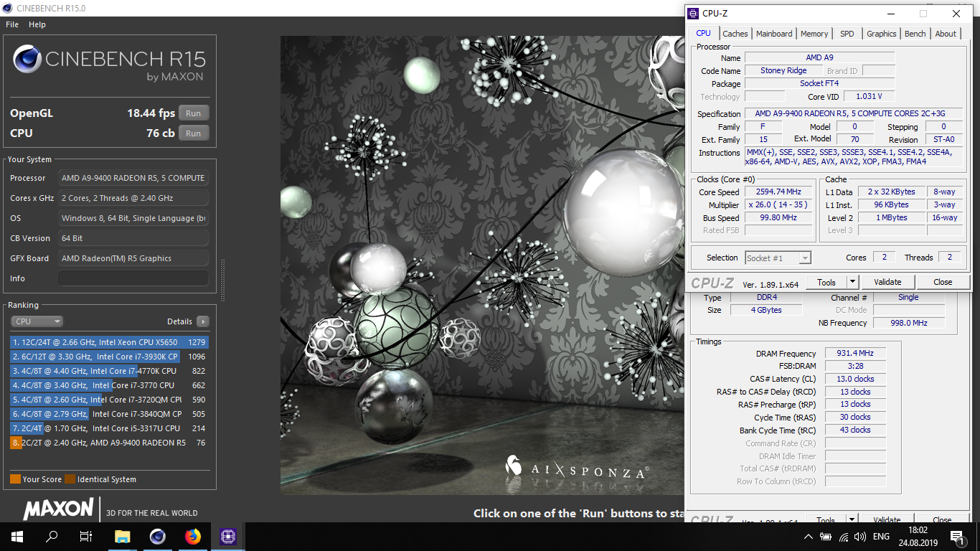Select the Xeon X5650 ranking row

click(108, 342)
